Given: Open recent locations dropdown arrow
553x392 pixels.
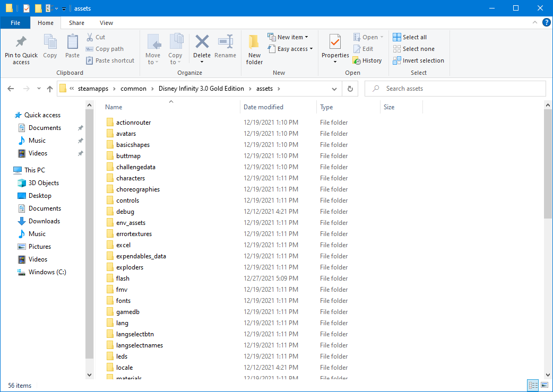Looking at the screenshot, I should point(39,89).
